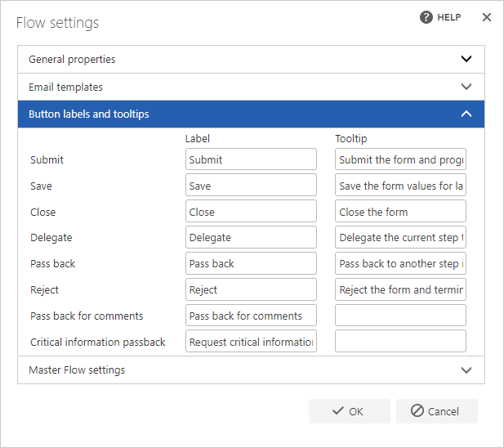Viewport: 504px width, 448px height.
Task: Click the Reject label input field
Action: [x=251, y=289]
